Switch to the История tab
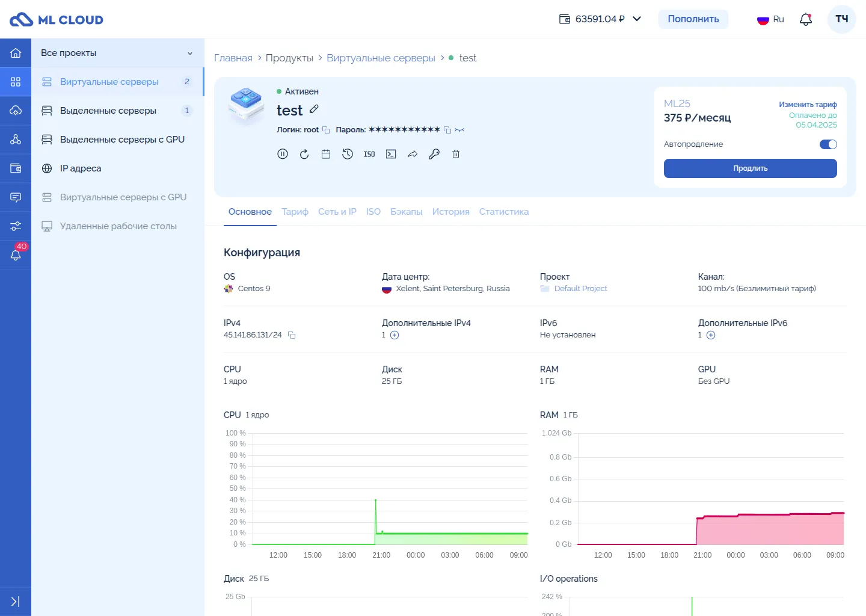Image resolution: width=866 pixels, height=616 pixels. pos(451,212)
